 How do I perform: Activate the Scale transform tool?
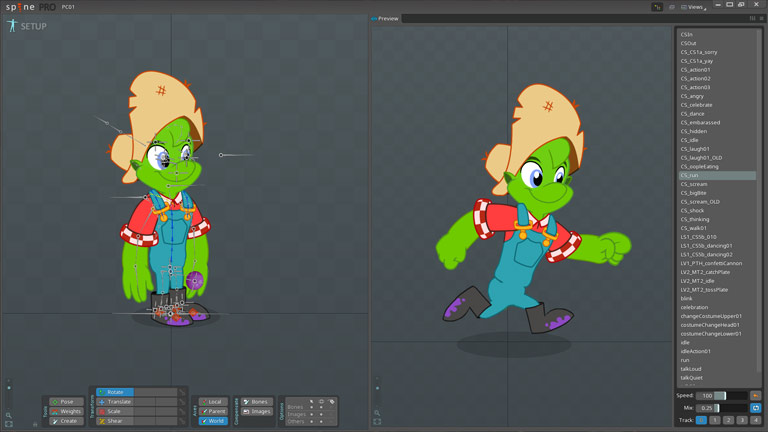click(115, 411)
